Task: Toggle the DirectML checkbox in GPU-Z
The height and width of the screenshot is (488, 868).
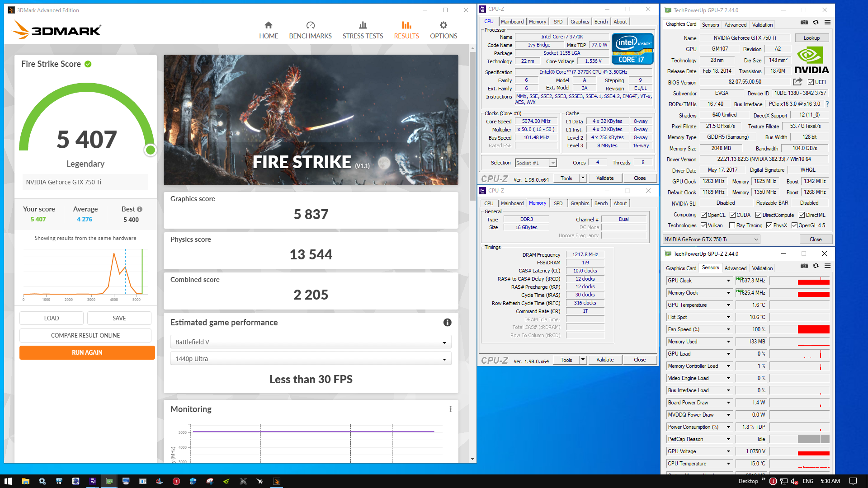Action: click(802, 215)
